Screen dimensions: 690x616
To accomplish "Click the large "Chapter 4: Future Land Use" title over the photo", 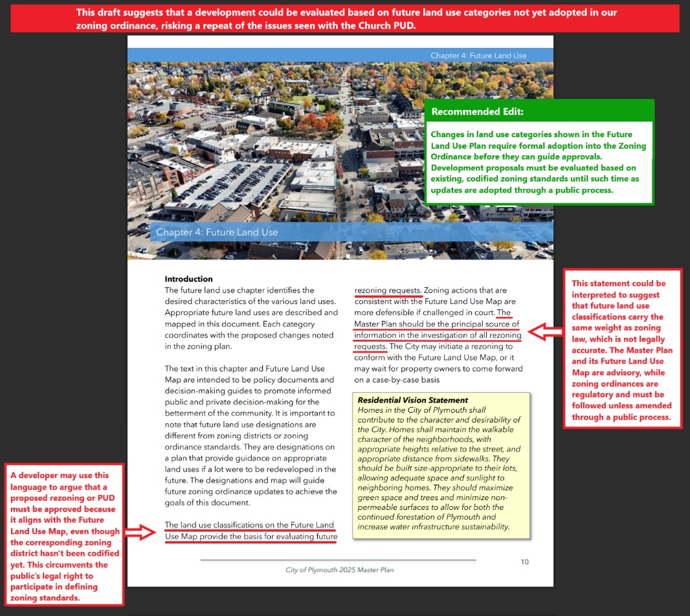I will pyautogui.click(x=217, y=232).
